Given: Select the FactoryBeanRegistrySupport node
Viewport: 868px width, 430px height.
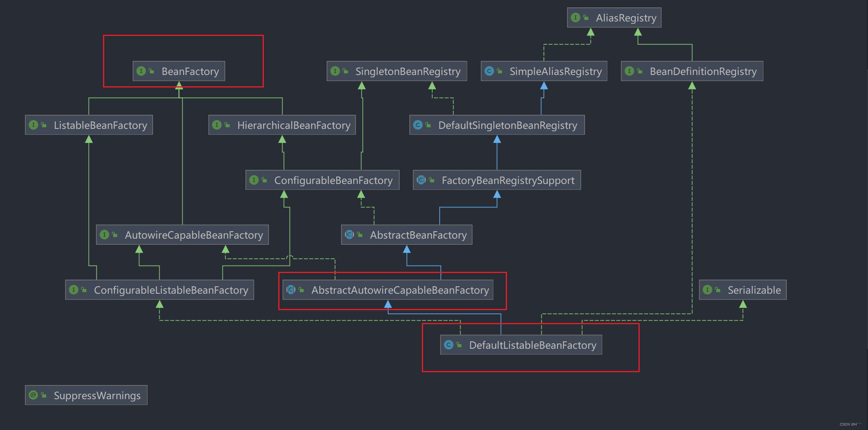Looking at the screenshot, I should coord(497,180).
